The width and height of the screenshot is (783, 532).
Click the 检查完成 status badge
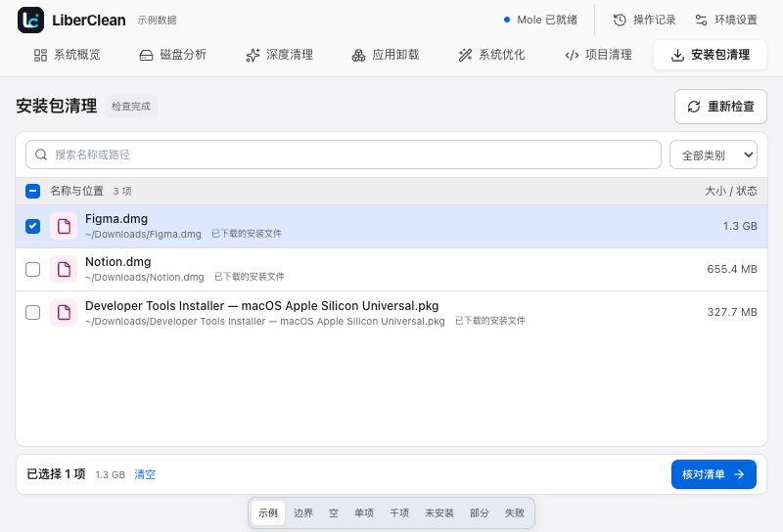click(x=131, y=107)
